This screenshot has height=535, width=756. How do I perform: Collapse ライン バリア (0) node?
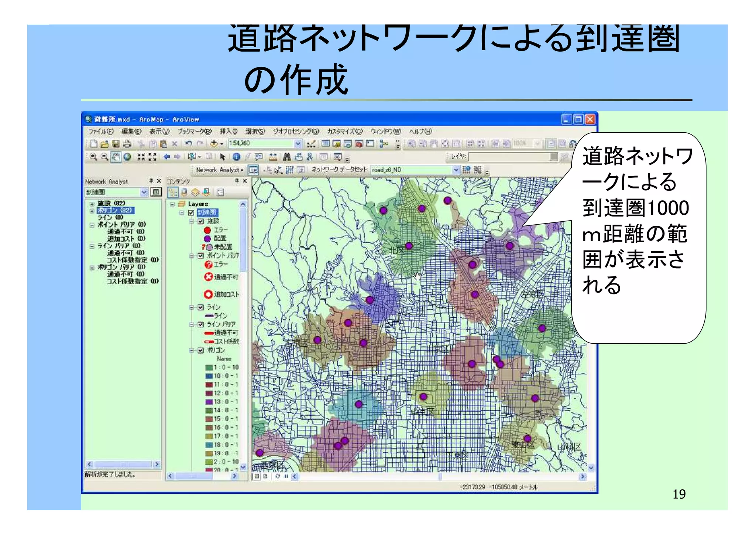coord(92,246)
